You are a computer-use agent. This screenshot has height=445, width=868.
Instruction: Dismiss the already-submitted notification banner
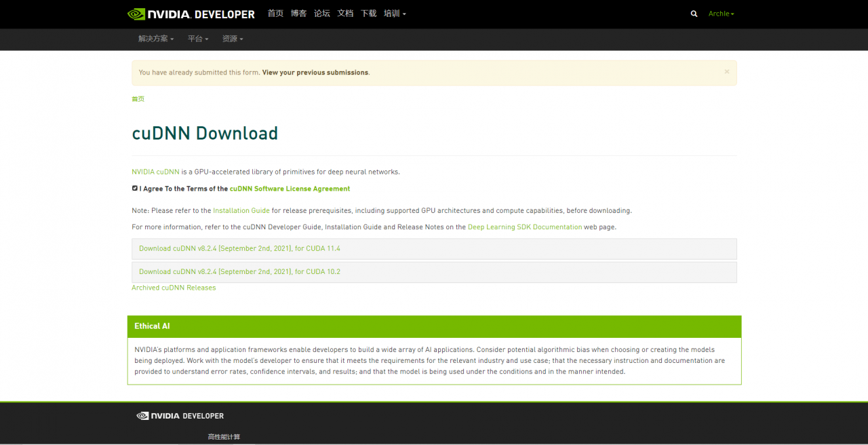726,71
